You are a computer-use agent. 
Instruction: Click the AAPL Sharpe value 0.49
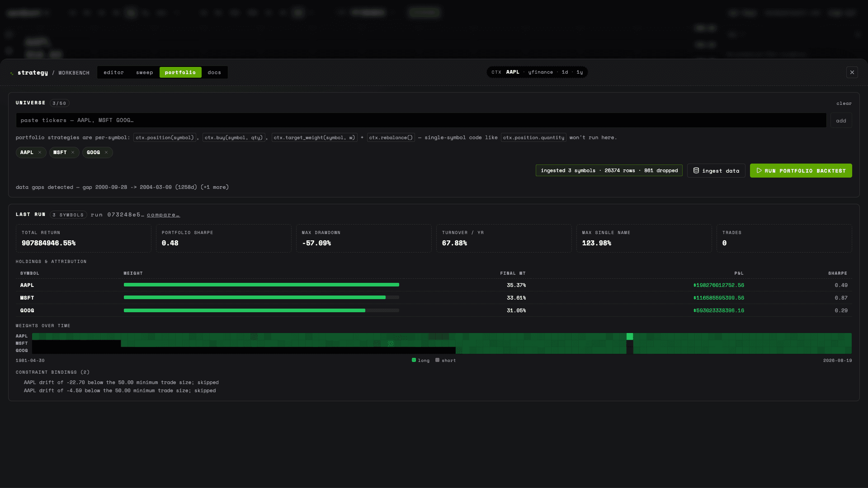(841, 285)
